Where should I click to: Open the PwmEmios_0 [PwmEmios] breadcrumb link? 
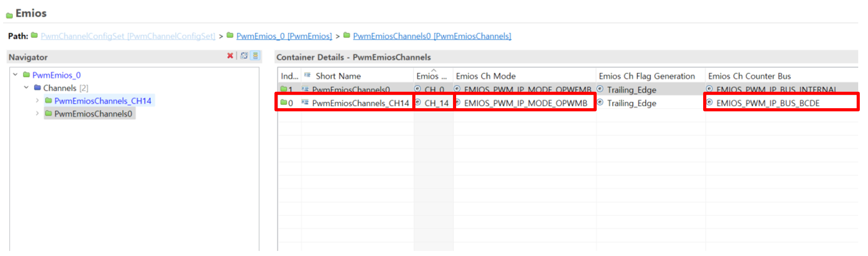tap(284, 36)
